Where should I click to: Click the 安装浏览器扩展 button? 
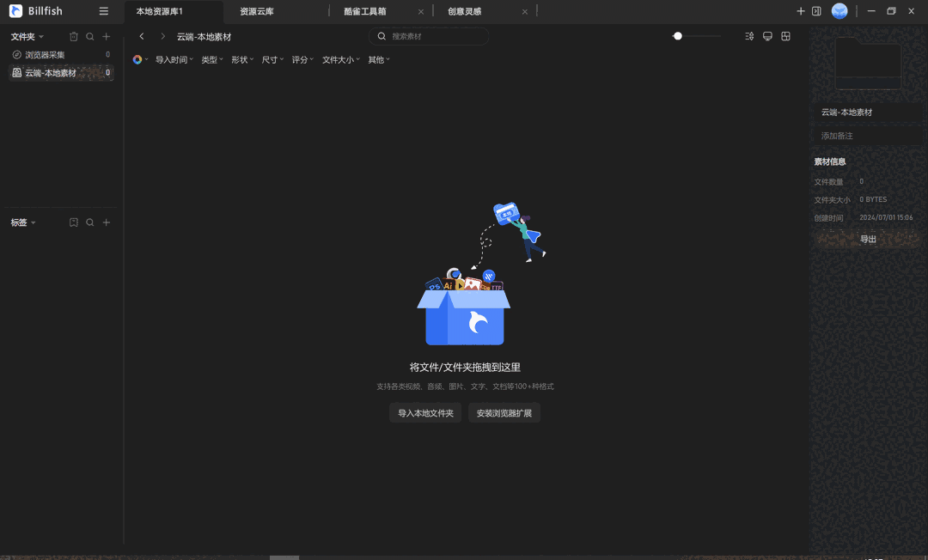coord(503,412)
